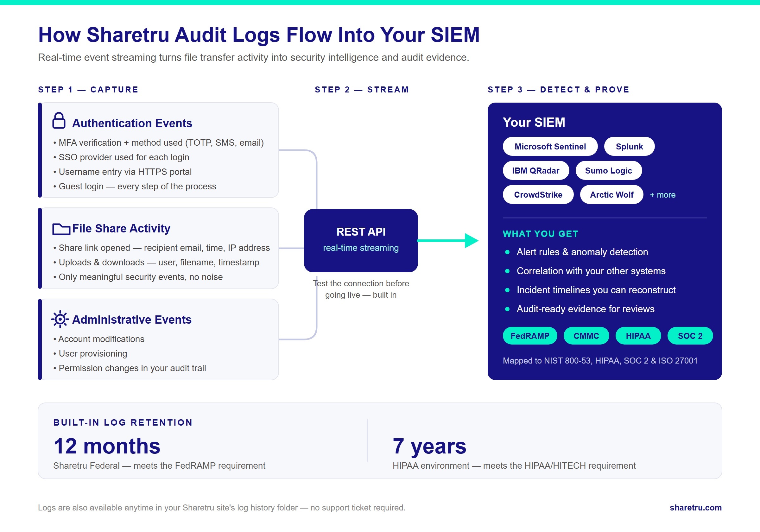
Task: Click the main title about Audit Logs
Action: [259, 35]
